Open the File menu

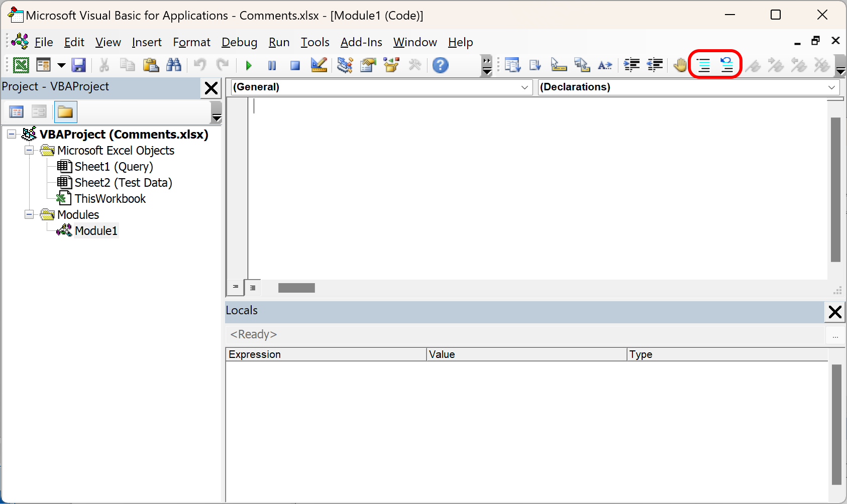pos(44,42)
